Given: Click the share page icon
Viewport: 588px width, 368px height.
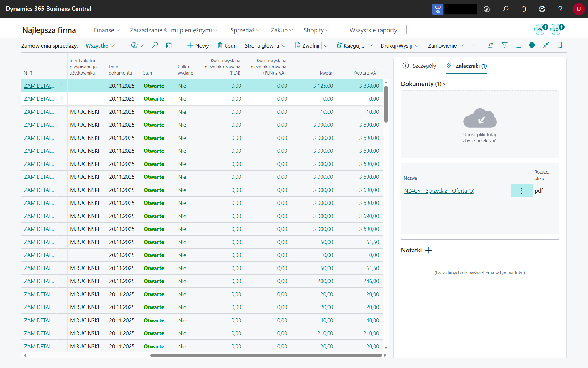Looking at the screenshot, I should (x=491, y=45).
